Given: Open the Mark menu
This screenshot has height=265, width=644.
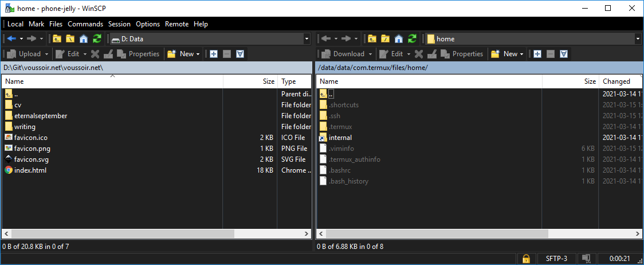Looking at the screenshot, I should [37, 24].
